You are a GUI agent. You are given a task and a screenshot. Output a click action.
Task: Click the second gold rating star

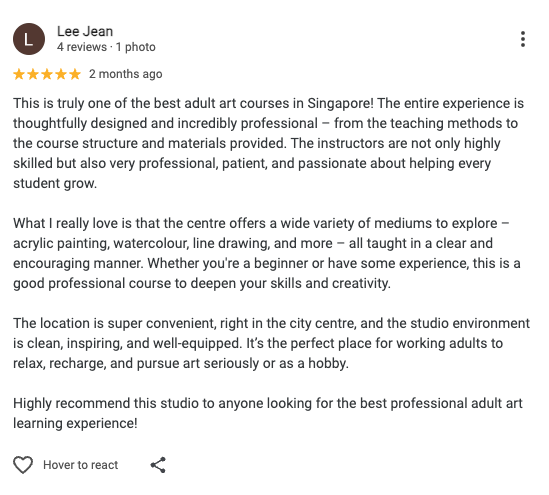(33, 74)
